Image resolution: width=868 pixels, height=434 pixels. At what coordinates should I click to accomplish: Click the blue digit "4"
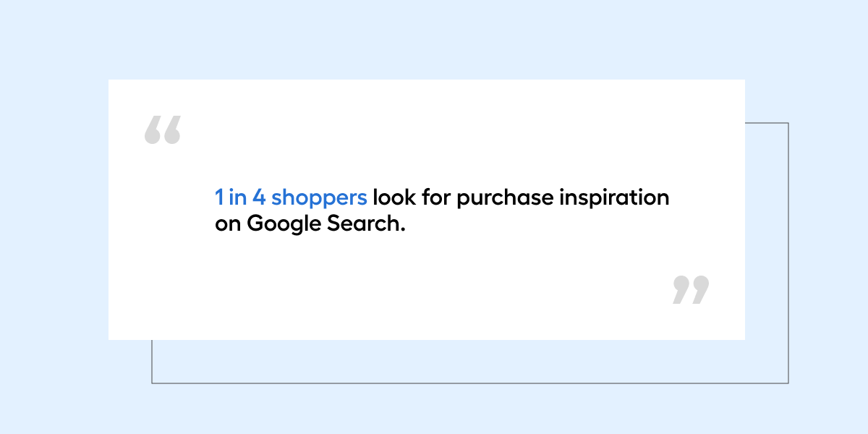coord(259,197)
